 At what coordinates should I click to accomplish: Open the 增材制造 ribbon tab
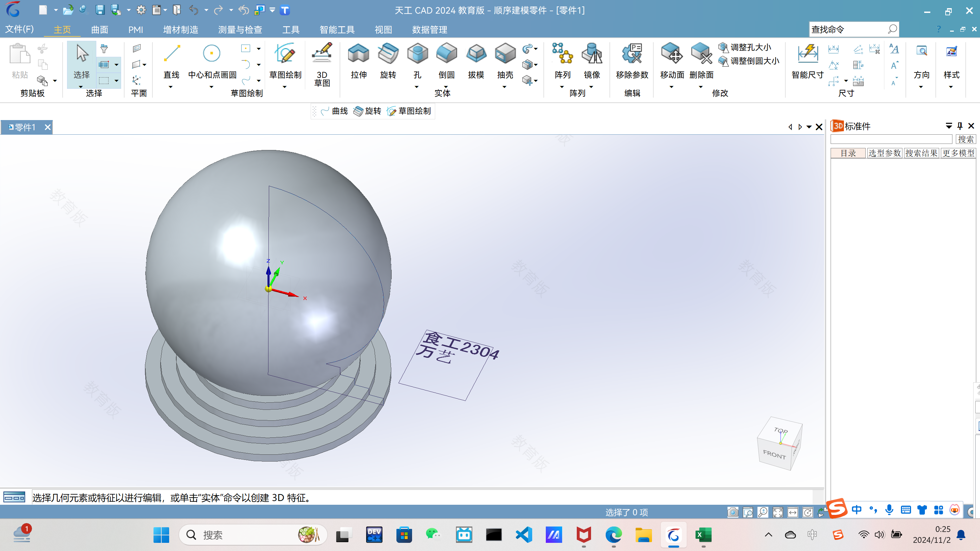180,29
